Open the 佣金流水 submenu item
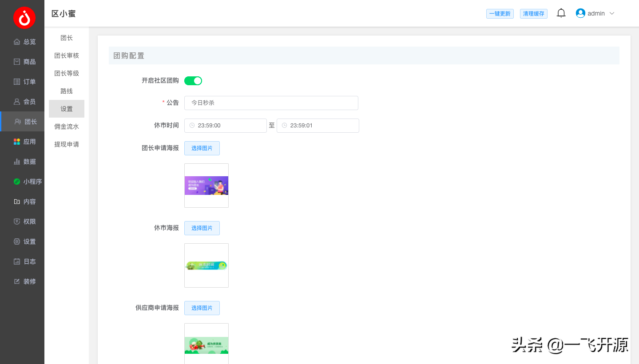The height and width of the screenshot is (364, 639). 67,127
